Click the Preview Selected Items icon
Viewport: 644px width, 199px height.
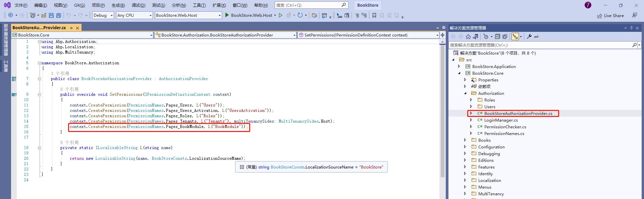tap(536, 37)
